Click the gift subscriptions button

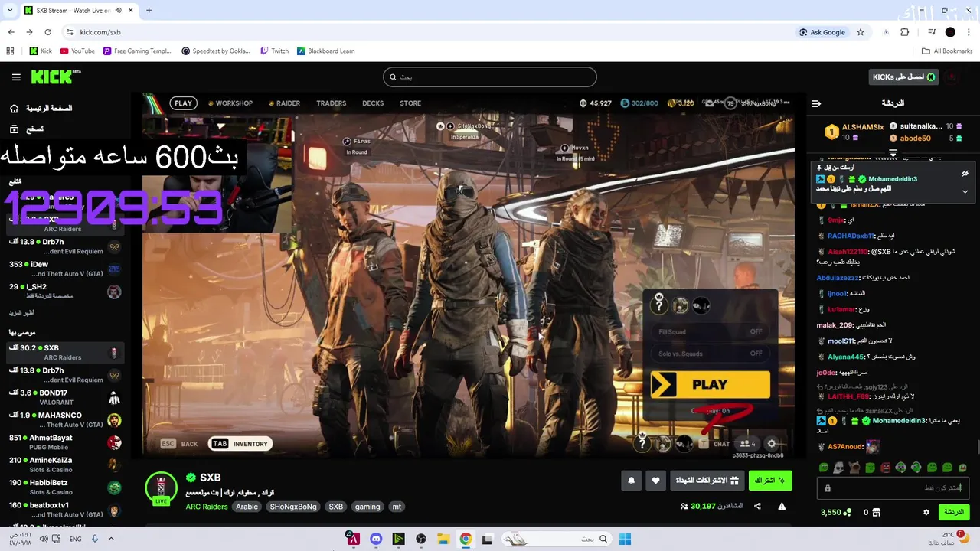(707, 481)
